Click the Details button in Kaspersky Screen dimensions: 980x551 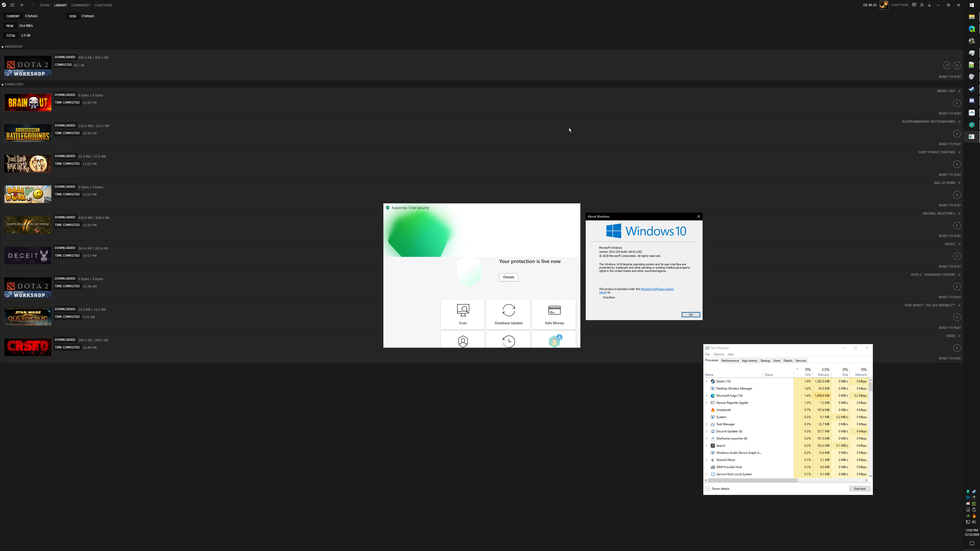click(x=508, y=277)
